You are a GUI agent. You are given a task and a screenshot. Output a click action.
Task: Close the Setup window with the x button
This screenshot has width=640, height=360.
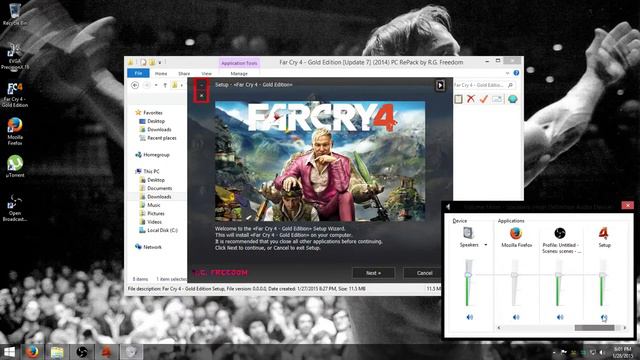201,96
